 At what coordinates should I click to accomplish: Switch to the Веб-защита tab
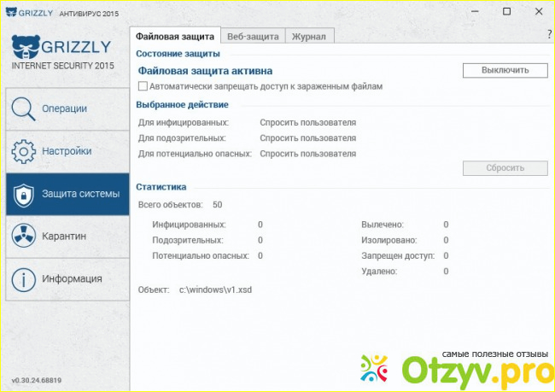(x=253, y=36)
